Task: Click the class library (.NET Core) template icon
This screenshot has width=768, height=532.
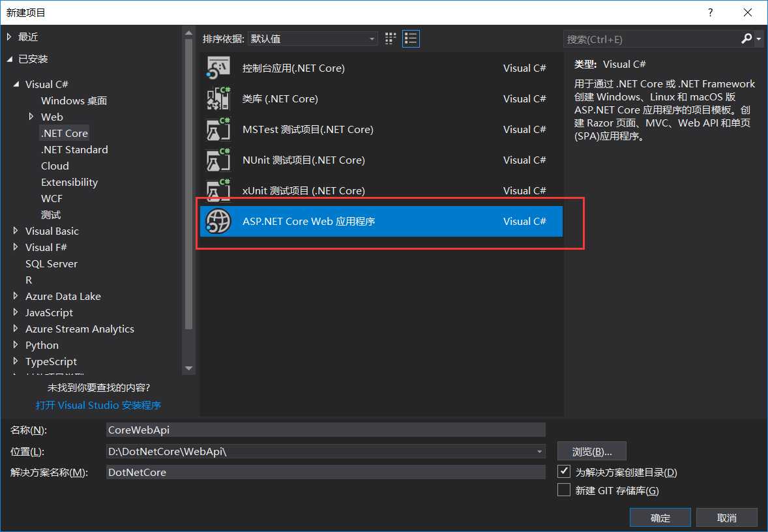Action: 218,98
